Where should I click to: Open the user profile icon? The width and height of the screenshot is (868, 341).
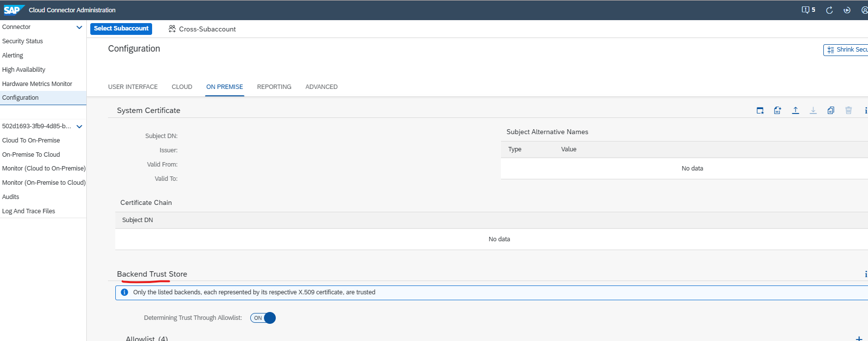point(865,10)
